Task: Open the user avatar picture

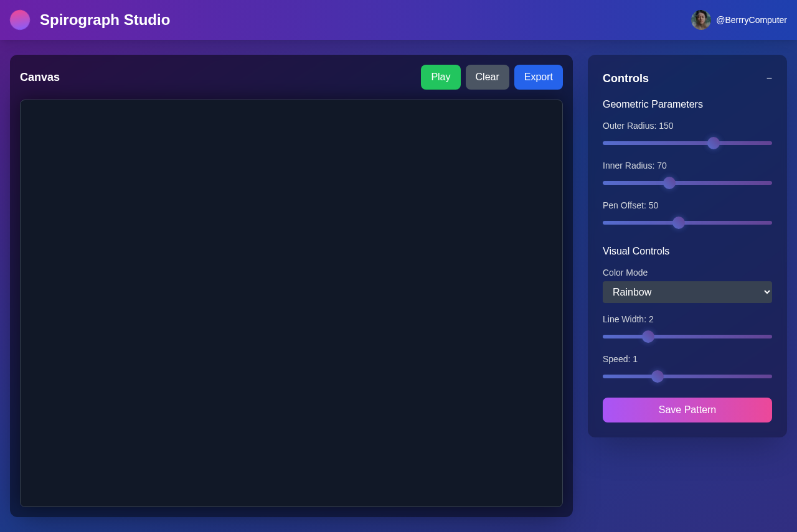Action: [700, 20]
